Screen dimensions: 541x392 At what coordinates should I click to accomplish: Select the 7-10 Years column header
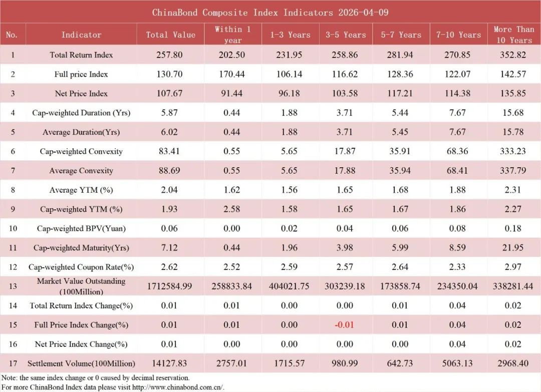tap(458, 35)
